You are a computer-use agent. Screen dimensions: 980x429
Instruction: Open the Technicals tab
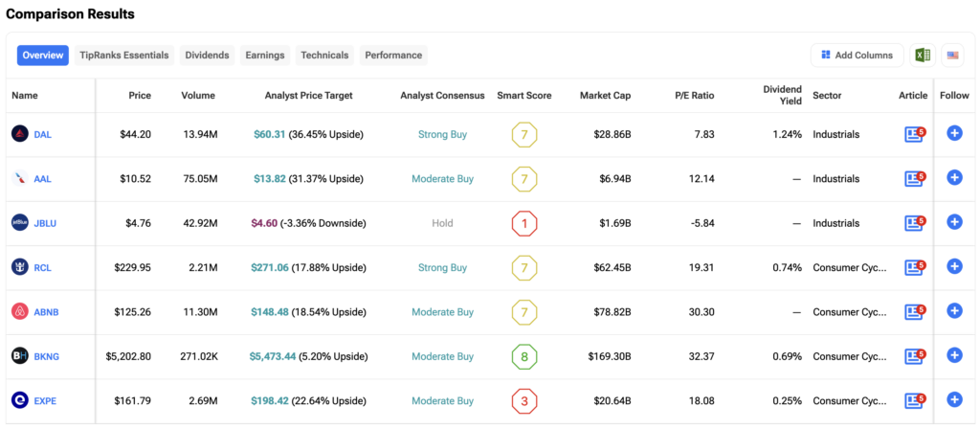click(x=325, y=55)
